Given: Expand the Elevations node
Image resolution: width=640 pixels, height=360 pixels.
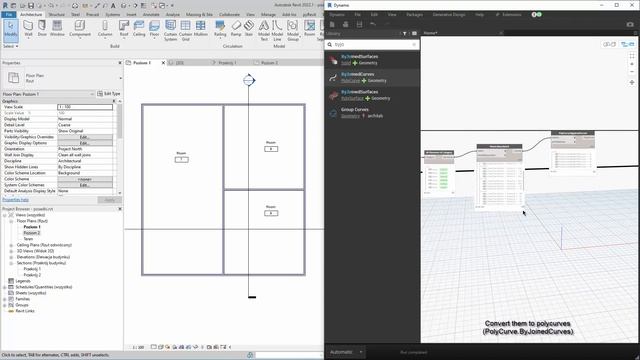Looking at the screenshot, I should (11, 257).
